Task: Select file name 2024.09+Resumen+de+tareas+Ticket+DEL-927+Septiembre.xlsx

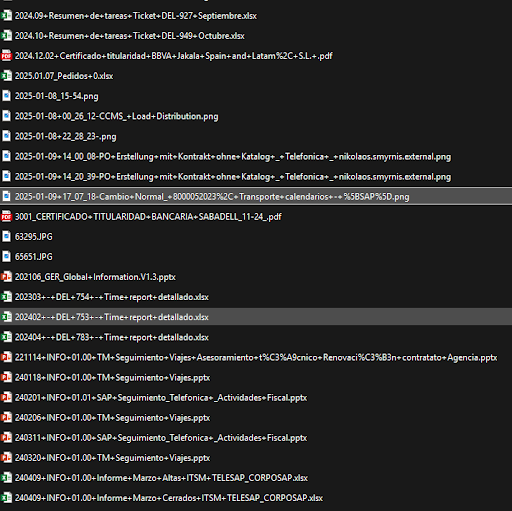Action: point(136,16)
